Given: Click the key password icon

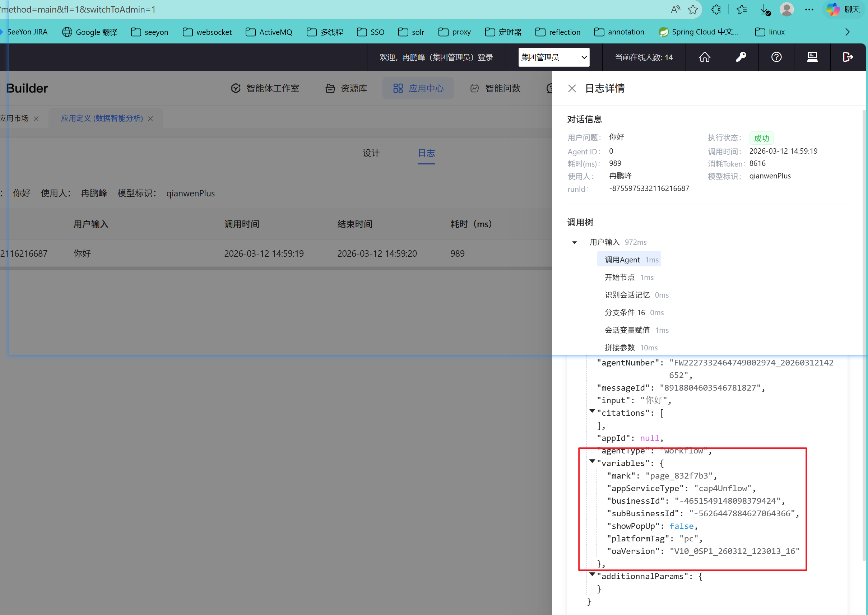Looking at the screenshot, I should pyautogui.click(x=741, y=57).
